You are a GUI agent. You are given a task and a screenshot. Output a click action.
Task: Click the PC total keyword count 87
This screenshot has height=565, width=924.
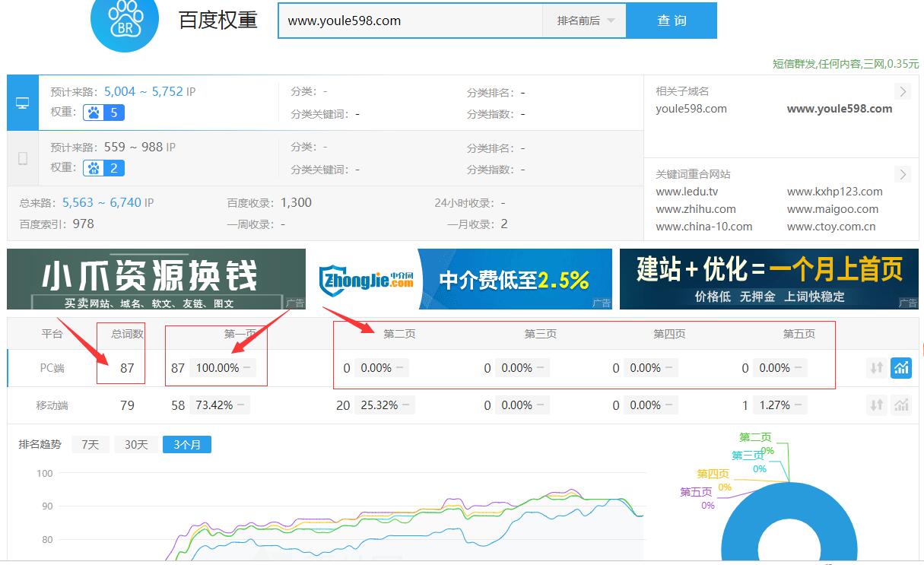(x=127, y=368)
